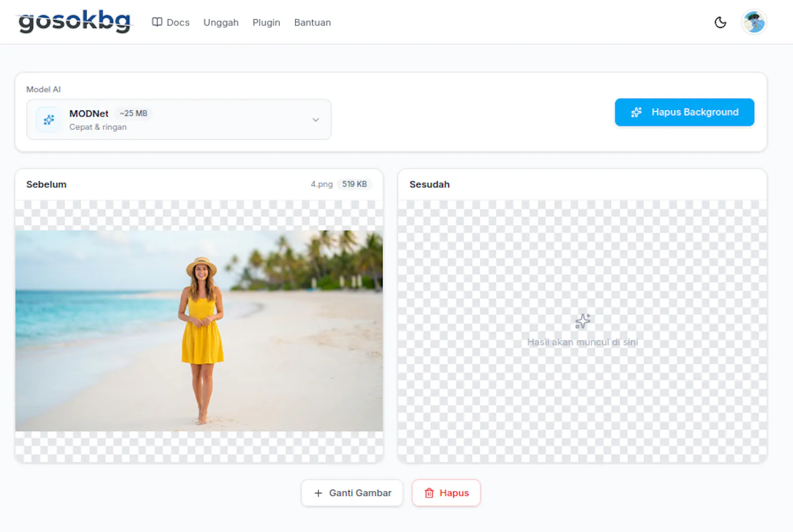Viewport: 793px width, 532px height.
Task: Open the user profile avatar
Action: pyautogui.click(x=754, y=22)
